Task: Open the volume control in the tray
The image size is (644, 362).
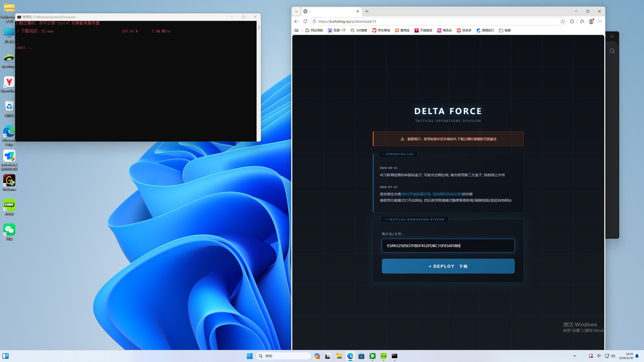Action: pos(613,356)
